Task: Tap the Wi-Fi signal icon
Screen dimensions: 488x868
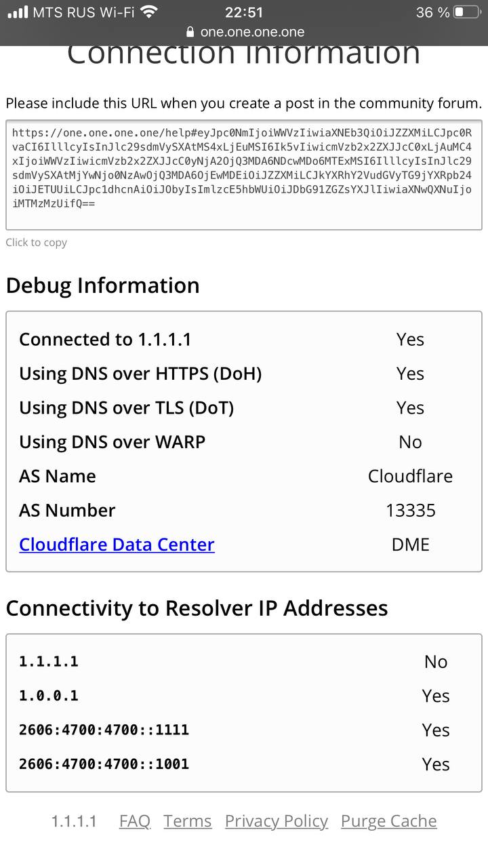Action: [x=150, y=12]
